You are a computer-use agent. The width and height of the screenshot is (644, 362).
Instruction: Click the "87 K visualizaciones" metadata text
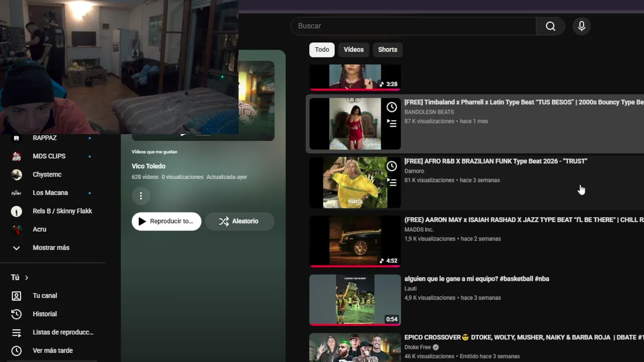click(x=429, y=121)
